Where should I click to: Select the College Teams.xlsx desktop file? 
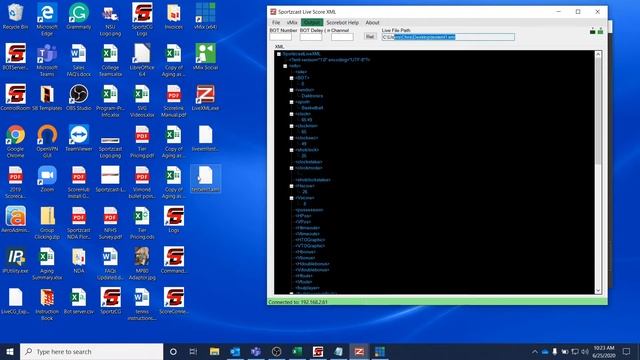110,60
